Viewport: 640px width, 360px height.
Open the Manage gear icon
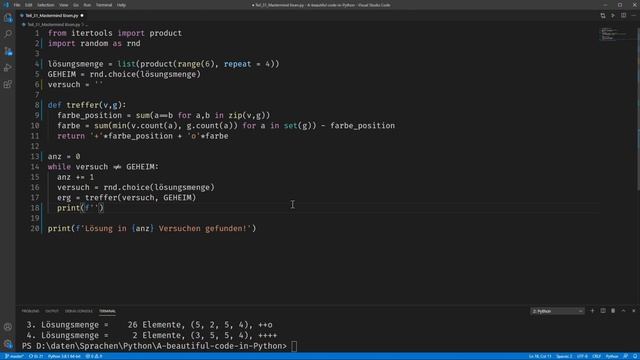[8, 344]
